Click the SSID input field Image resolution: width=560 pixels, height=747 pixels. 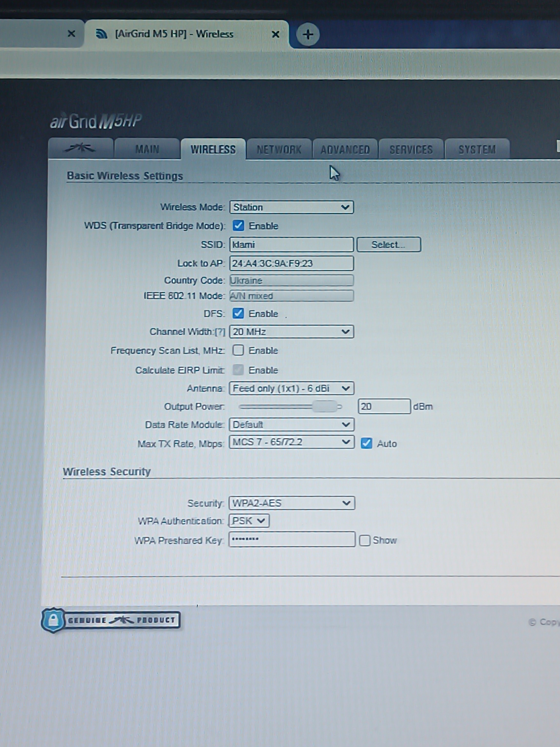[x=292, y=244]
